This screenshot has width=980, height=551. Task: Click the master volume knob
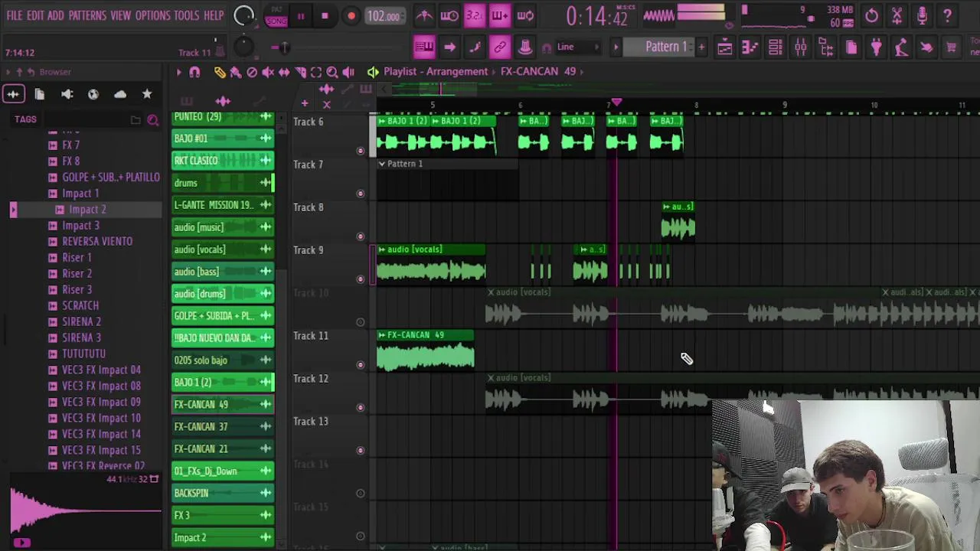coord(243,16)
